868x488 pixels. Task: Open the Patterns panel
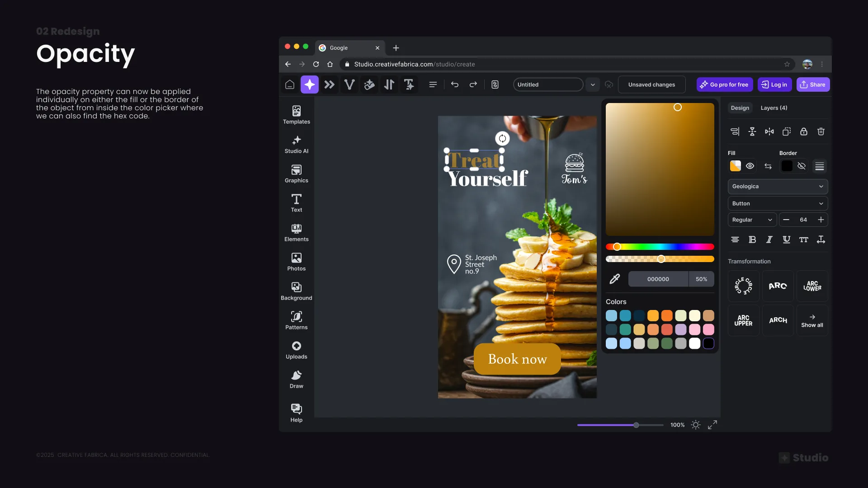coord(297,320)
